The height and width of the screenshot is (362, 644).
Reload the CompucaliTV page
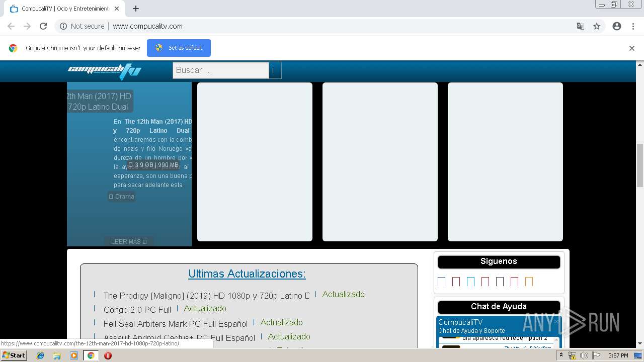pyautogui.click(x=43, y=26)
